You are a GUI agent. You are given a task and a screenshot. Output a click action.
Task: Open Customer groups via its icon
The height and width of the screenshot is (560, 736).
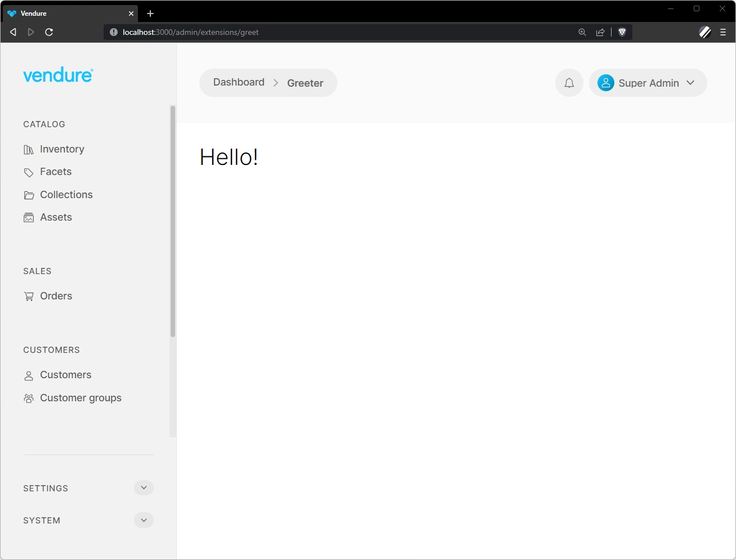pyautogui.click(x=29, y=397)
